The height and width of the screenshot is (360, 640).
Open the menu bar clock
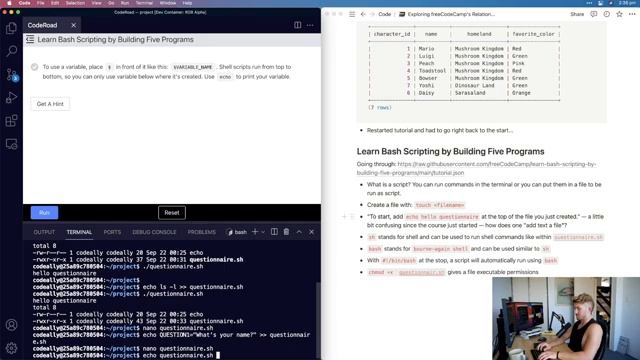(x=627, y=3)
